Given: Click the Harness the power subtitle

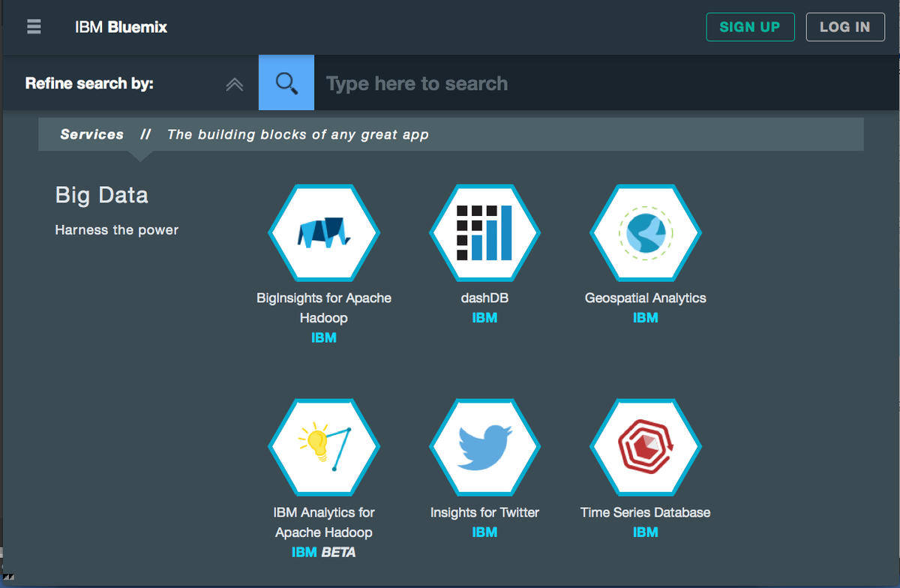Looking at the screenshot, I should tap(117, 229).
